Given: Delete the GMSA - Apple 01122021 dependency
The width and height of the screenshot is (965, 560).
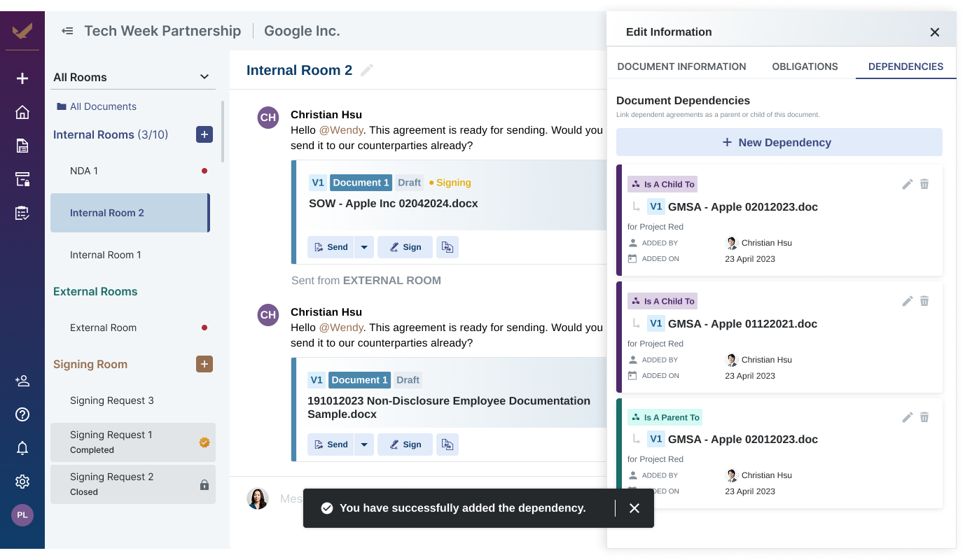Looking at the screenshot, I should tap(924, 301).
